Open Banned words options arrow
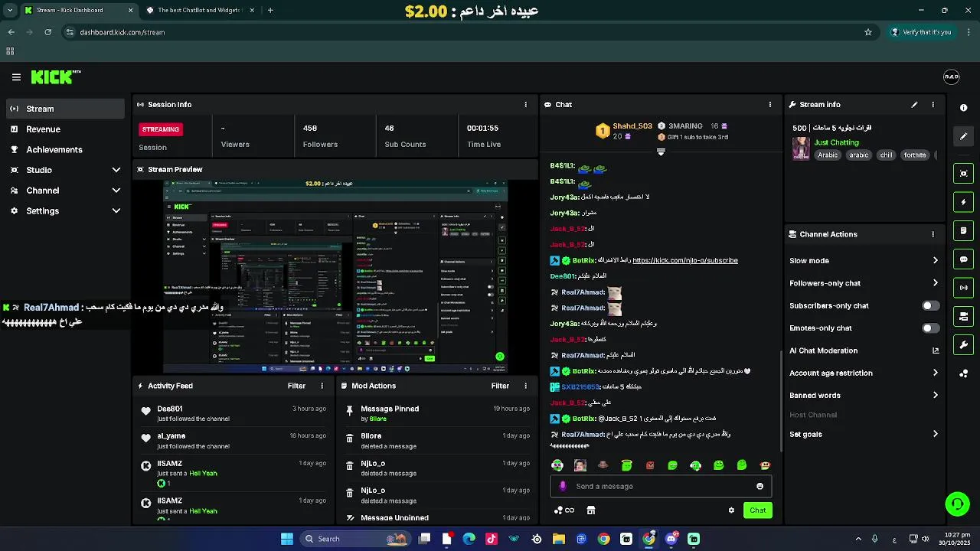 tap(935, 396)
